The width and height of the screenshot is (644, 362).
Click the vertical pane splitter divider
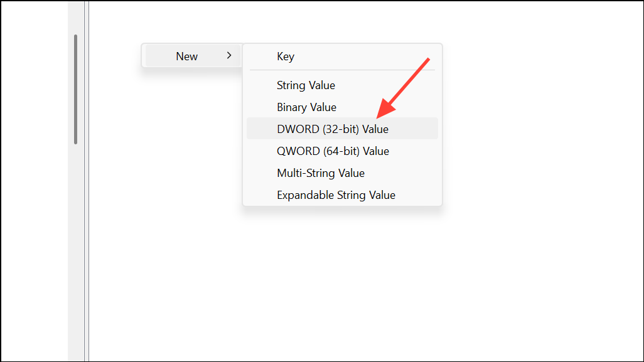point(87,181)
